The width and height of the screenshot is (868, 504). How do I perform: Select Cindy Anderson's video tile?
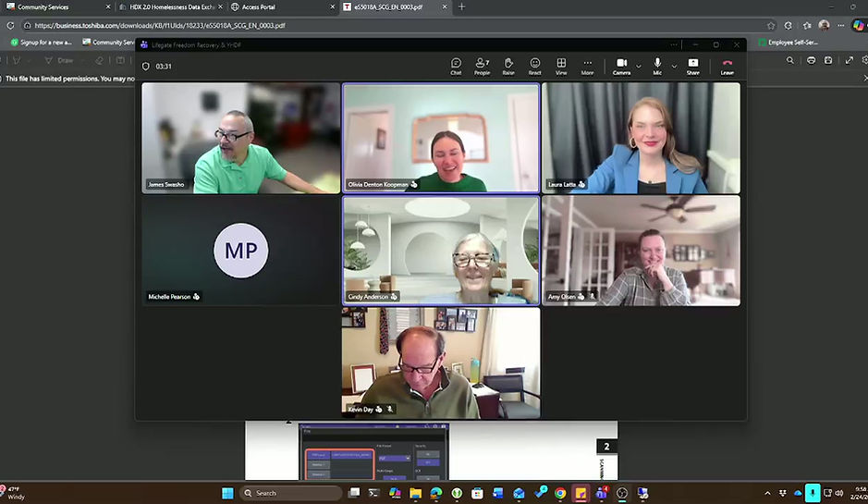441,251
